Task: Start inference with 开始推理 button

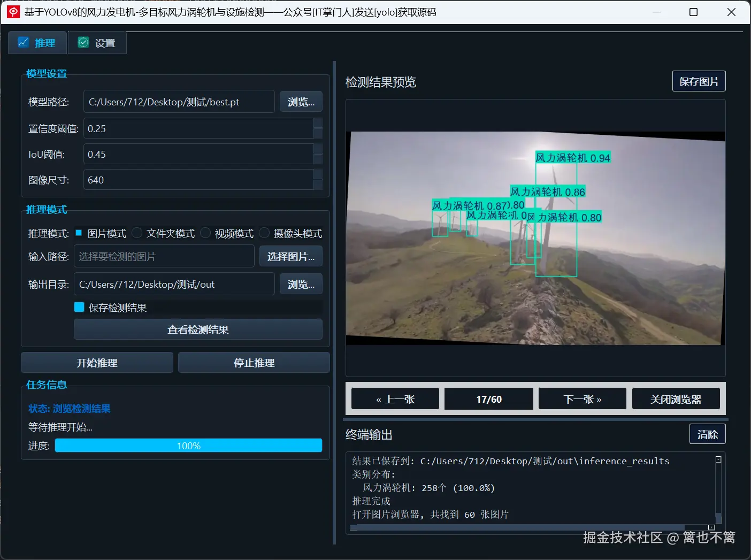Action: (x=97, y=363)
